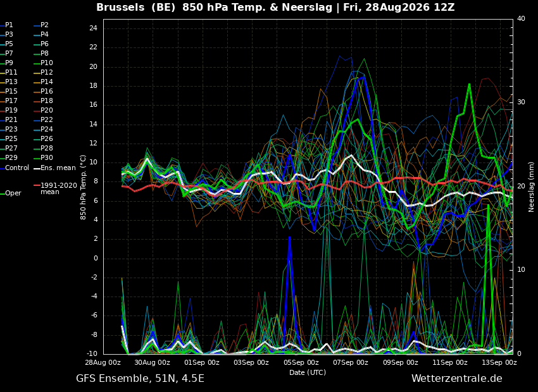
Task: Click the P5 legend entry
Action: tap(7, 44)
